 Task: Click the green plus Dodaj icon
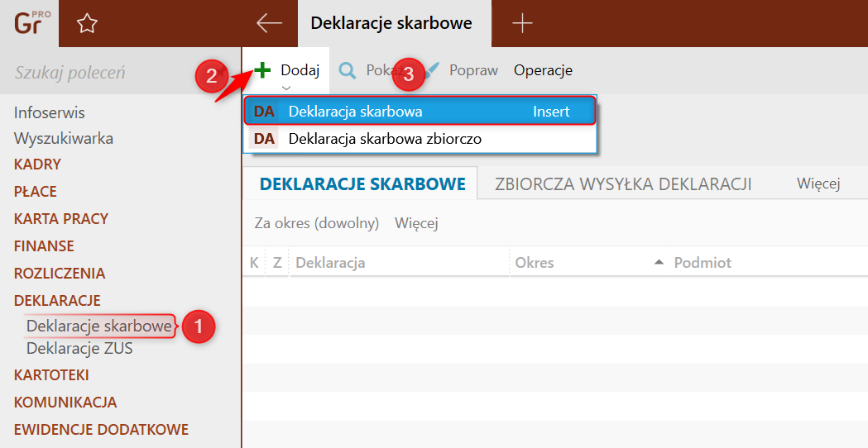click(x=262, y=70)
